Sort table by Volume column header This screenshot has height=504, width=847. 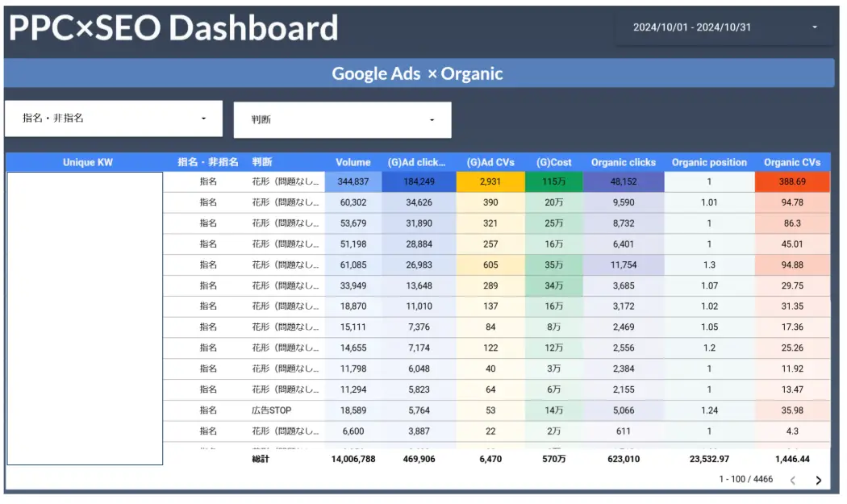point(353,162)
